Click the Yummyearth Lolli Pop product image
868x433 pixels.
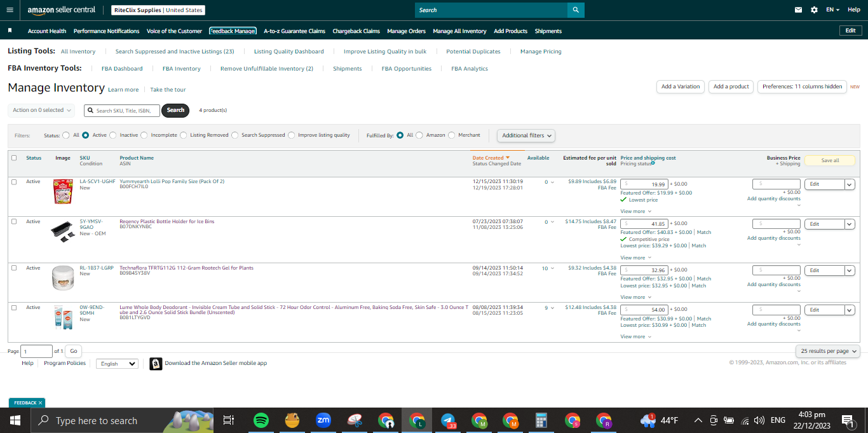tap(63, 191)
